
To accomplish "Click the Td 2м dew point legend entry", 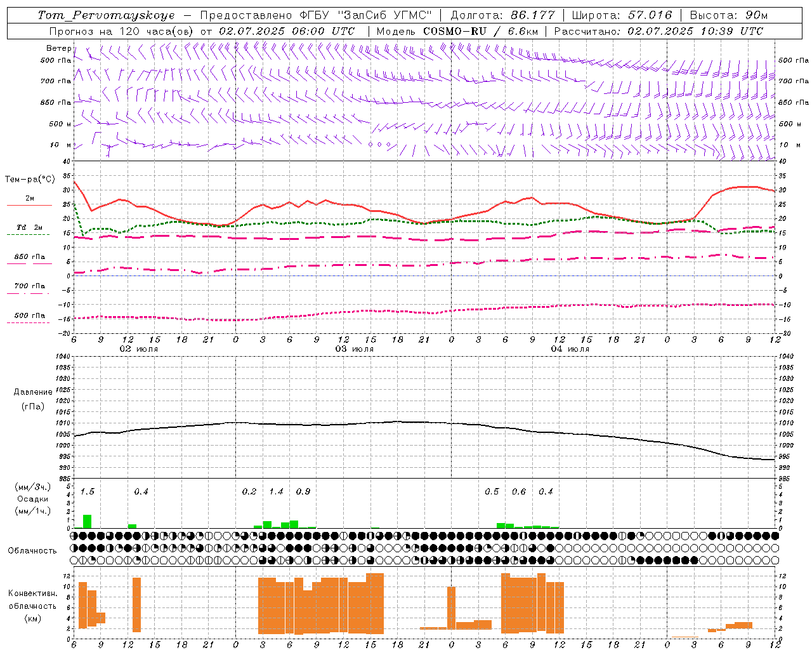I will point(29,227).
